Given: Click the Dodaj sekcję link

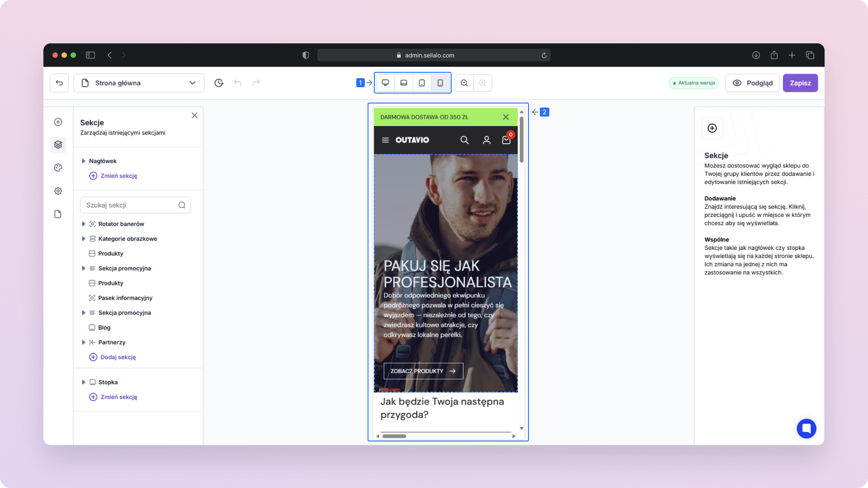Looking at the screenshot, I should (118, 357).
